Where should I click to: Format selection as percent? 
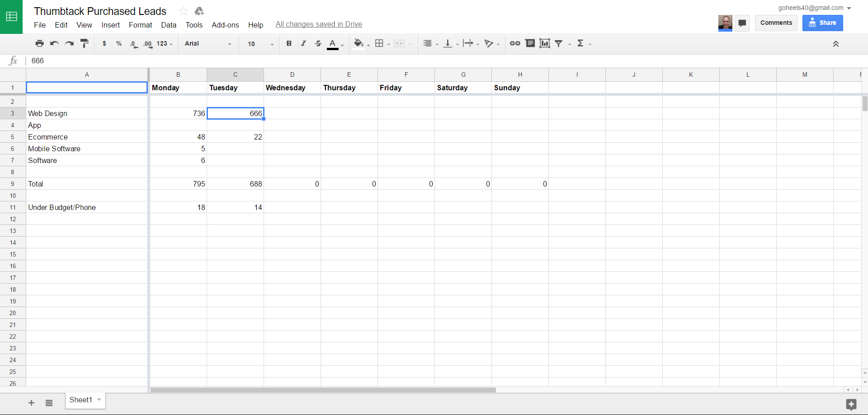119,43
